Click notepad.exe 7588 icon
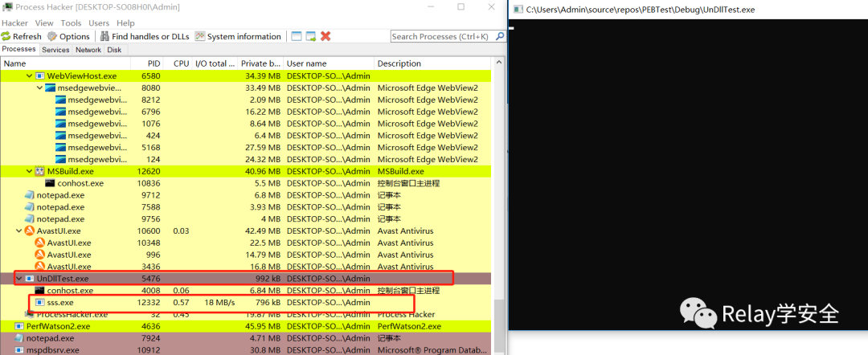The height and width of the screenshot is (355, 868). [30, 207]
